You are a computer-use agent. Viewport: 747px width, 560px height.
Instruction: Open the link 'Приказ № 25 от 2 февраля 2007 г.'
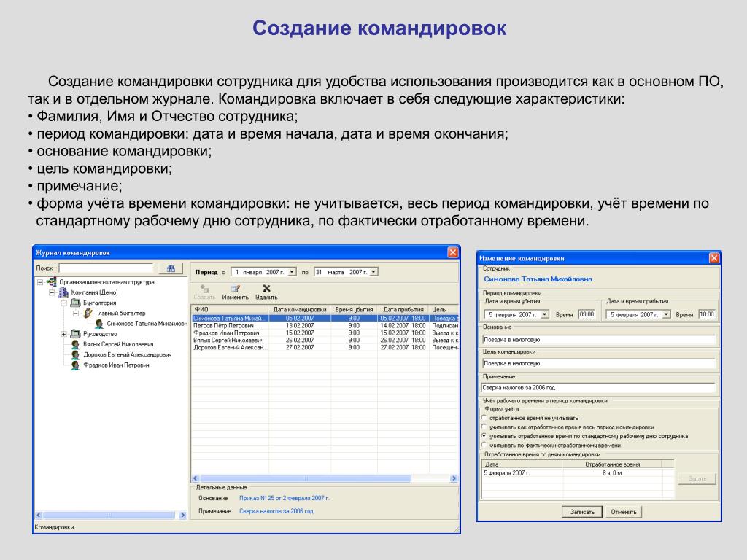285,498
